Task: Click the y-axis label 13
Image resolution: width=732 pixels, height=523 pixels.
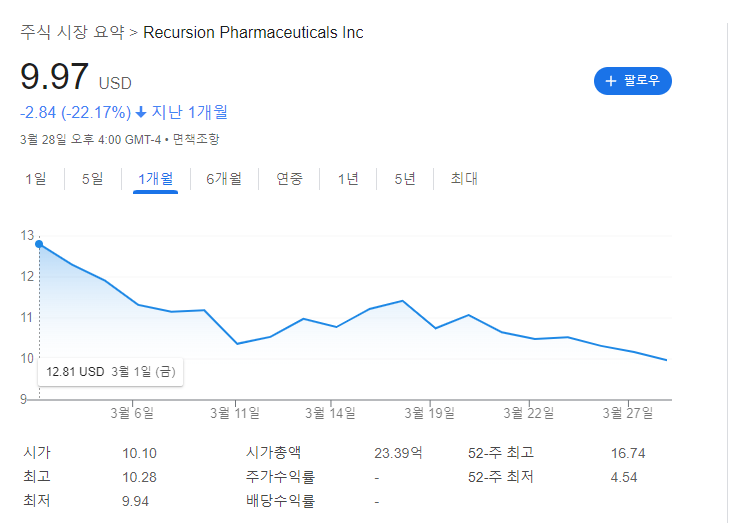Action: point(27,235)
